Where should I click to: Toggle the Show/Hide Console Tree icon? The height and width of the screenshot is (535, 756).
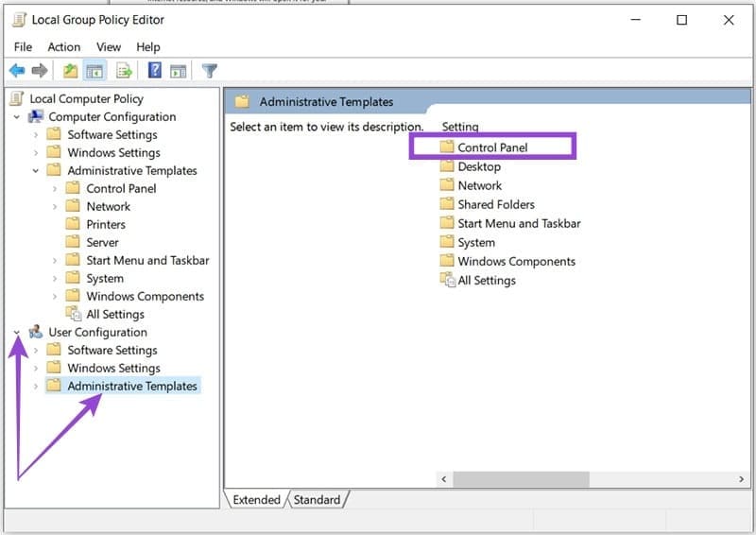pos(94,71)
